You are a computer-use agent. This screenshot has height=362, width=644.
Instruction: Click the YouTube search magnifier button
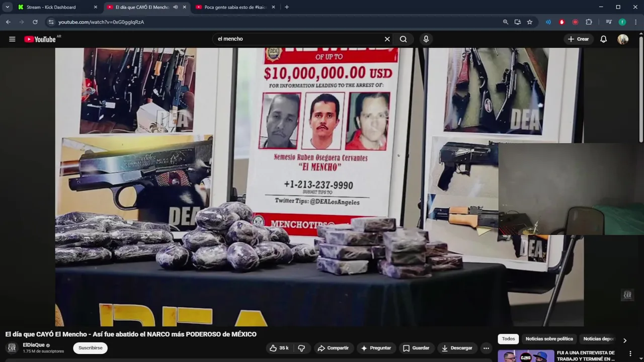pyautogui.click(x=404, y=39)
